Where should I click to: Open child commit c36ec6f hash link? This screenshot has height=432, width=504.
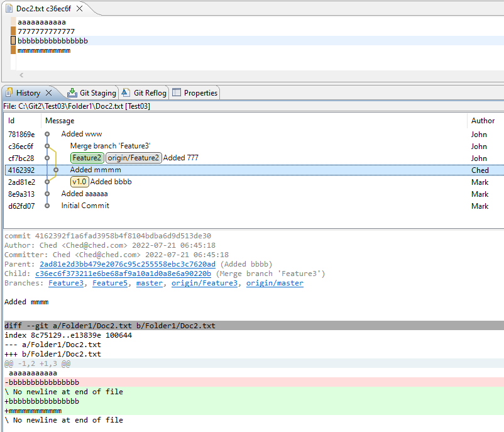(123, 274)
